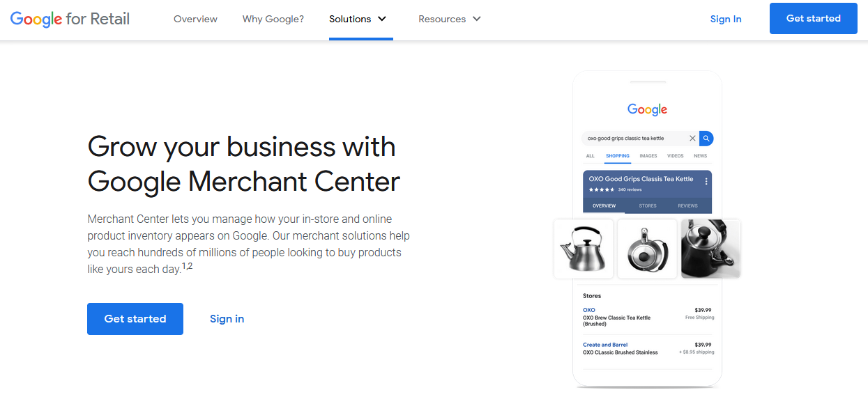This screenshot has height=413, width=868.
Task: Open the Overview nav item
Action: tap(195, 19)
